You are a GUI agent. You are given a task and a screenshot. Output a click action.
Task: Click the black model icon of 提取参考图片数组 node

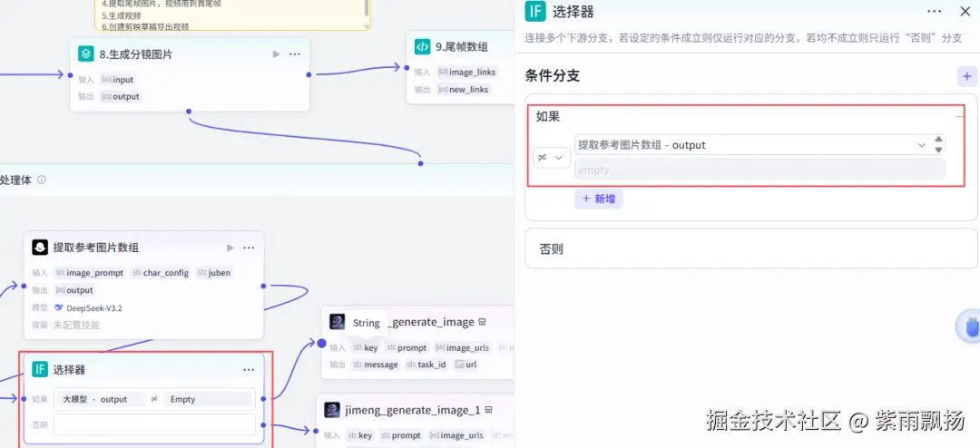pyautogui.click(x=40, y=248)
